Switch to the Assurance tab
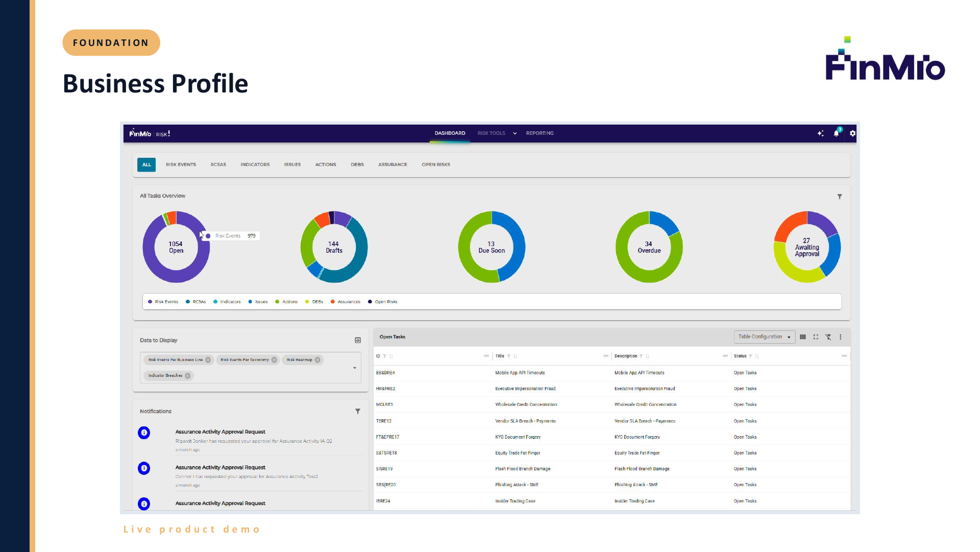980x552 pixels. [x=392, y=165]
